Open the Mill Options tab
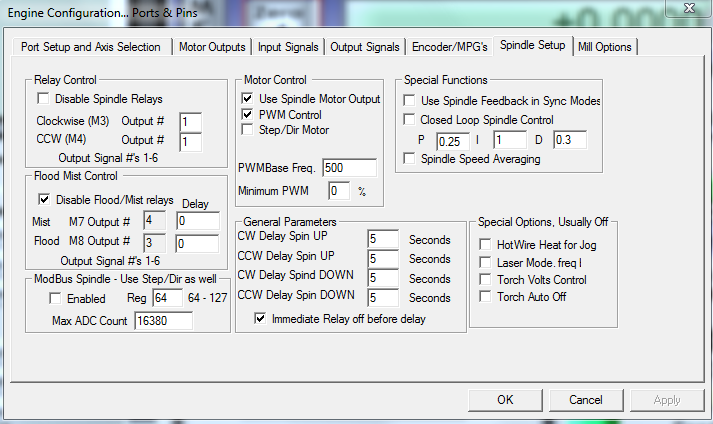This screenshot has height=424, width=713. [604, 47]
